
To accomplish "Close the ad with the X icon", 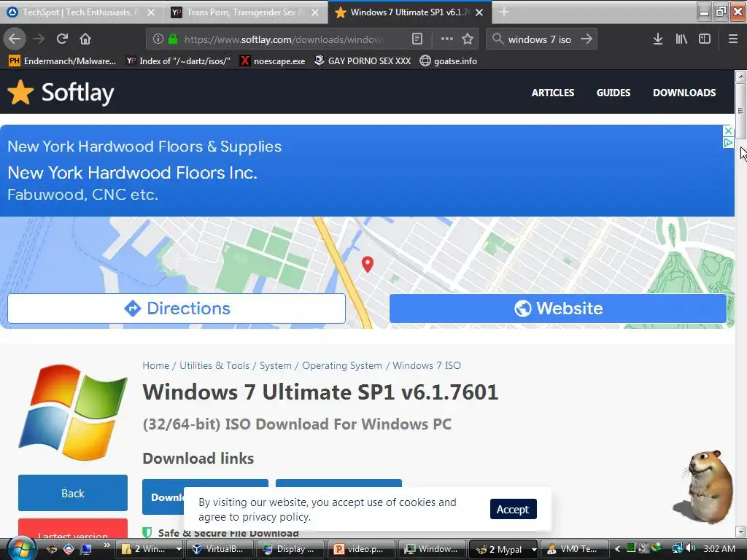I will [x=728, y=131].
